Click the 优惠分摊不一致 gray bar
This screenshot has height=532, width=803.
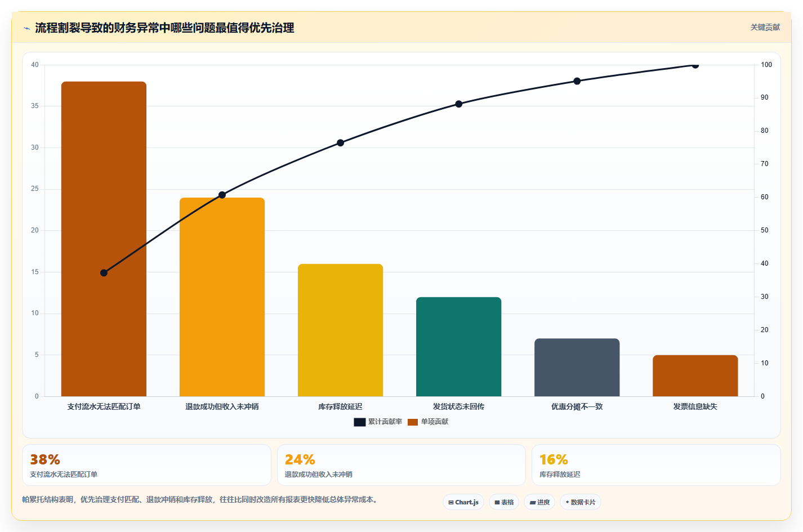[577, 367]
